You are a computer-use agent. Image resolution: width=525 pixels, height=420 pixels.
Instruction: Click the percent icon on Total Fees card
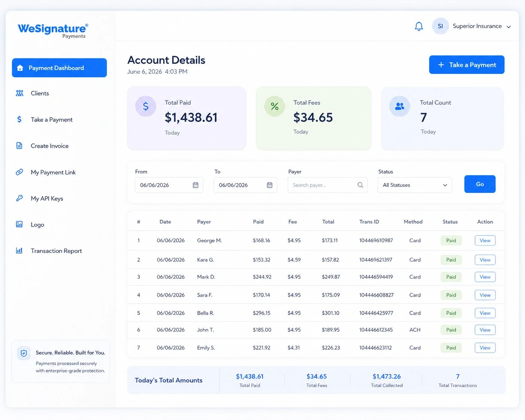click(x=274, y=106)
